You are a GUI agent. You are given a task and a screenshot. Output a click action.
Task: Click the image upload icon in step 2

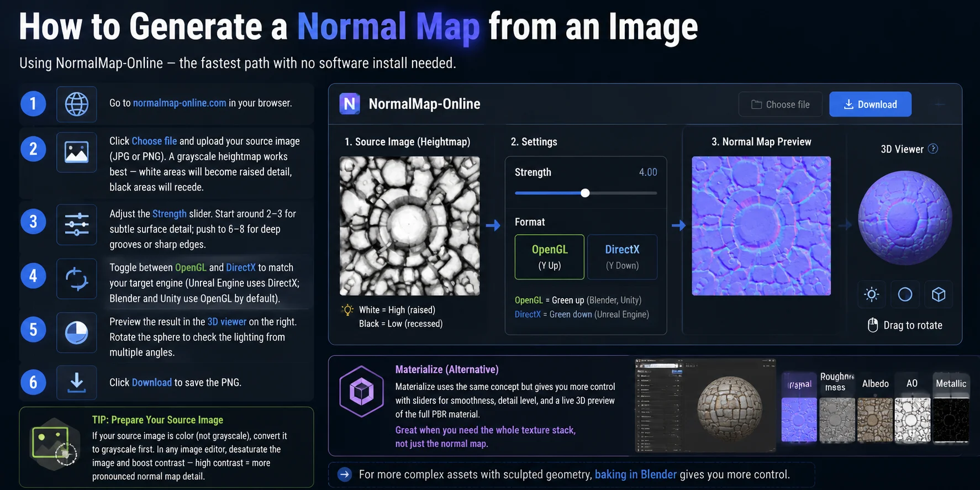coord(77,152)
